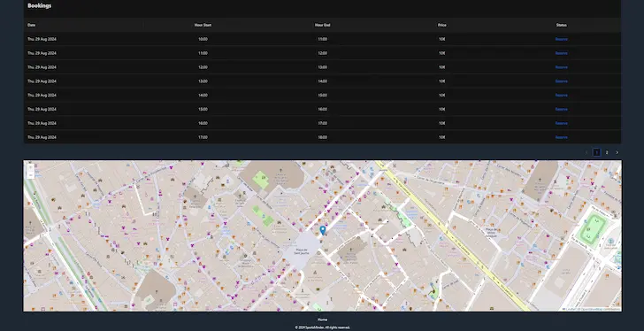Reserve the 15:00 to 16:00 slot
This screenshot has height=331, width=644.
561,109
